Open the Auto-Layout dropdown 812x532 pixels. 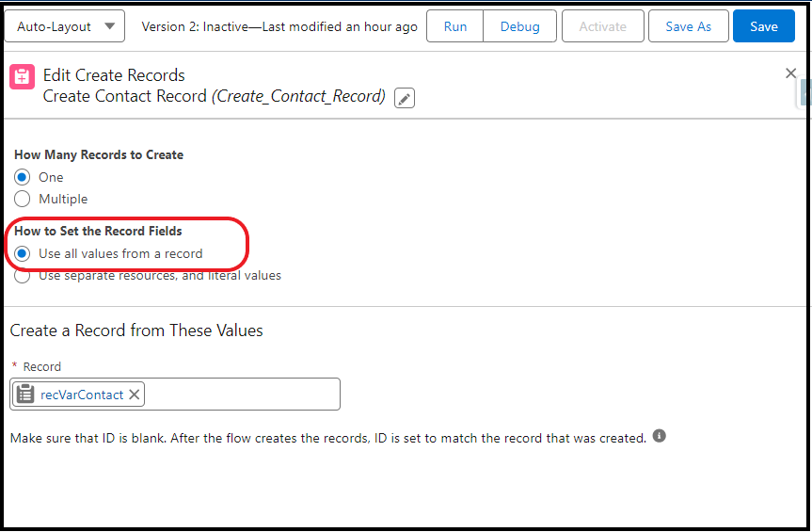[x=64, y=26]
